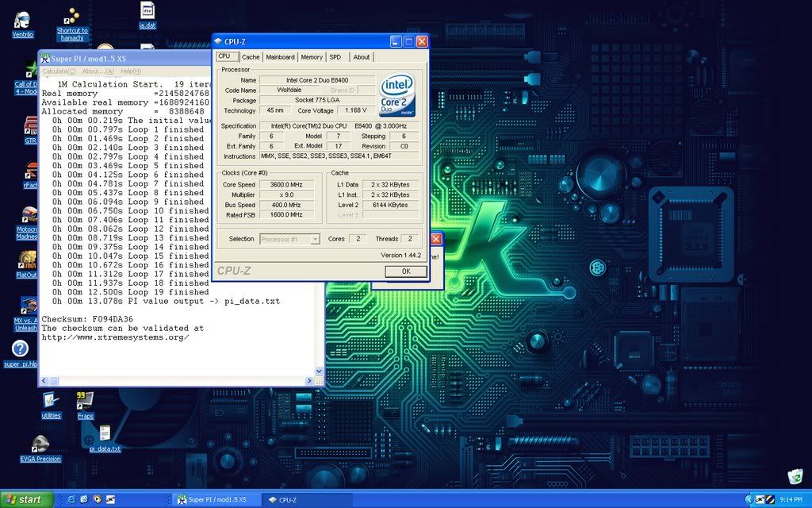This screenshot has height=508, width=812.
Task: Click the Intel Core 2 Duo logo
Action: coord(397,96)
